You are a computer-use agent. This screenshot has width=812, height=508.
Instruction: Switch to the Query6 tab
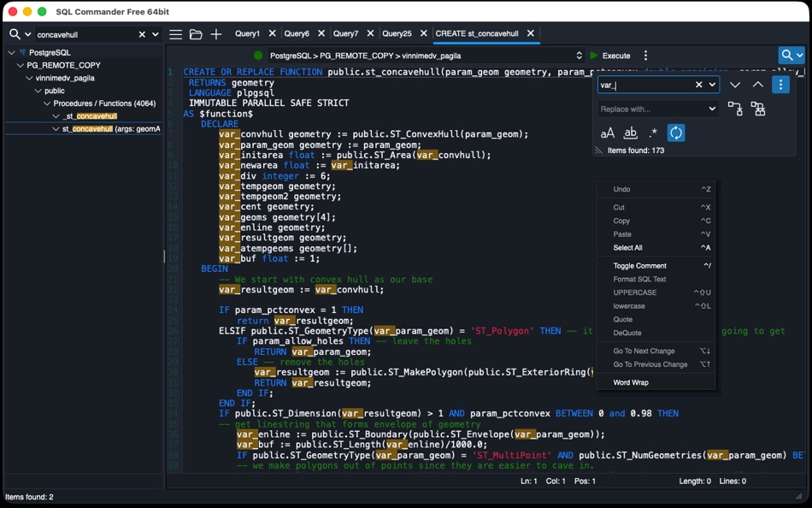click(297, 33)
